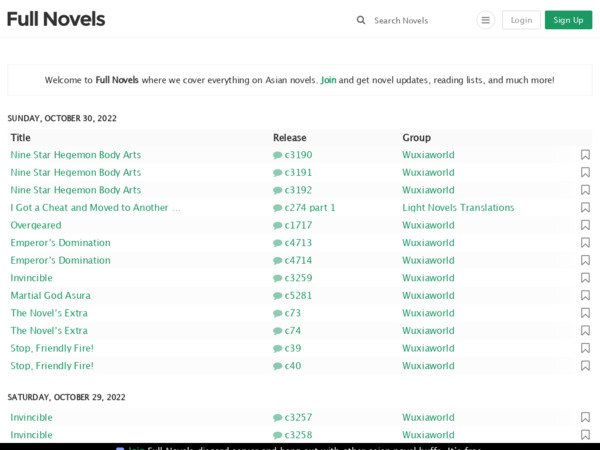Click comment icon beside c40

point(277,367)
